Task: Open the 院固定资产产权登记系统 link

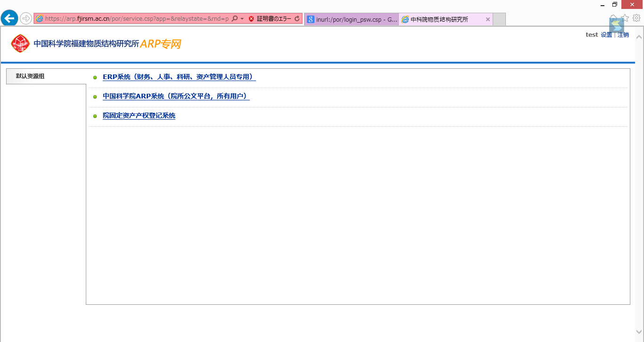Action: pyautogui.click(x=139, y=115)
